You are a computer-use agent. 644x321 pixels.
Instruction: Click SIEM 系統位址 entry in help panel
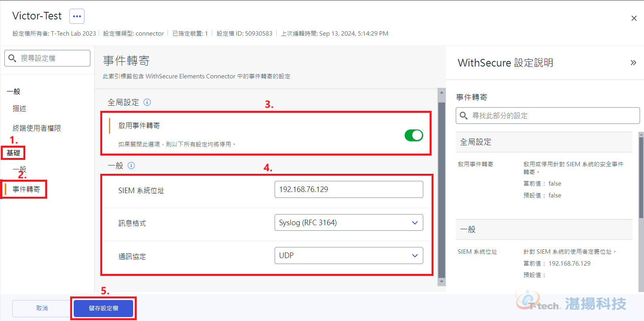click(477, 252)
